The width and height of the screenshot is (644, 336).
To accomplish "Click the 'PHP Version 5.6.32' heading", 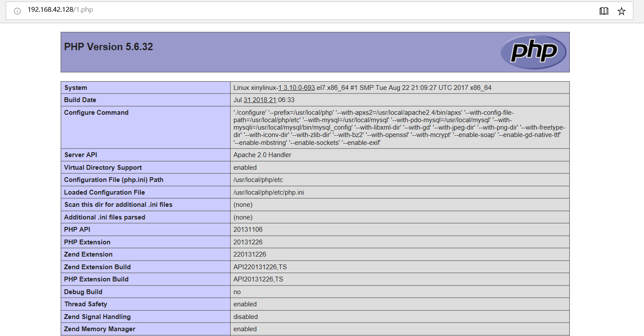I will tap(109, 47).
